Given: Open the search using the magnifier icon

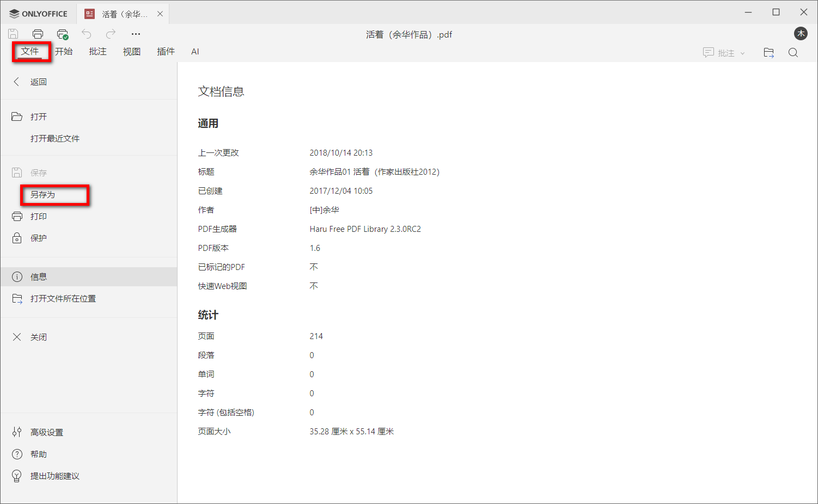Looking at the screenshot, I should [793, 52].
